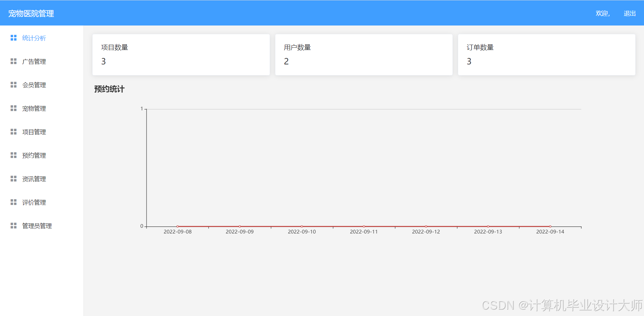Image resolution: width=644 pixels, height=316 pixels.
Task: Select the 评价管理 menu entry
Action: pyautogui.click(x=42, y=202)
